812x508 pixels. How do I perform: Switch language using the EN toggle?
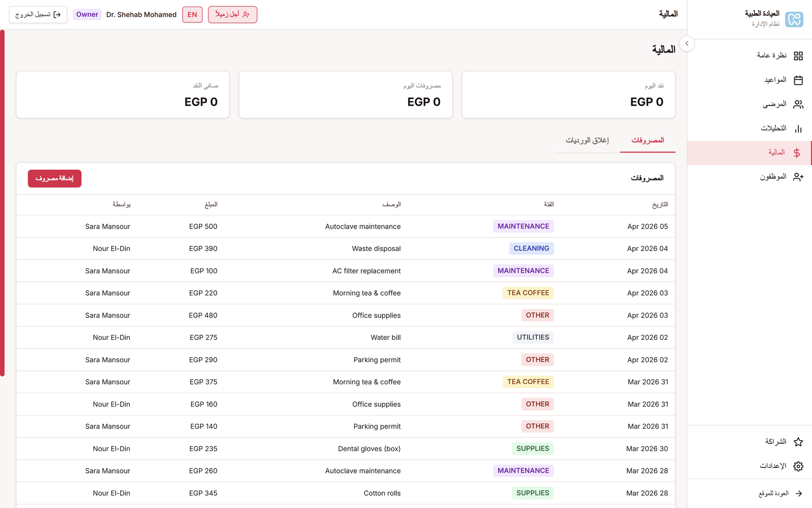coord(192,15)
